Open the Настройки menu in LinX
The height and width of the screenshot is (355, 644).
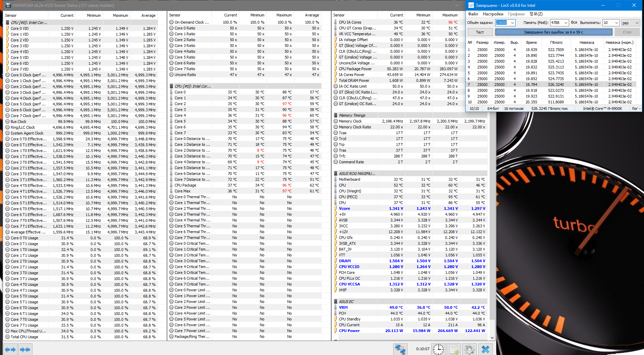[493, 14]
